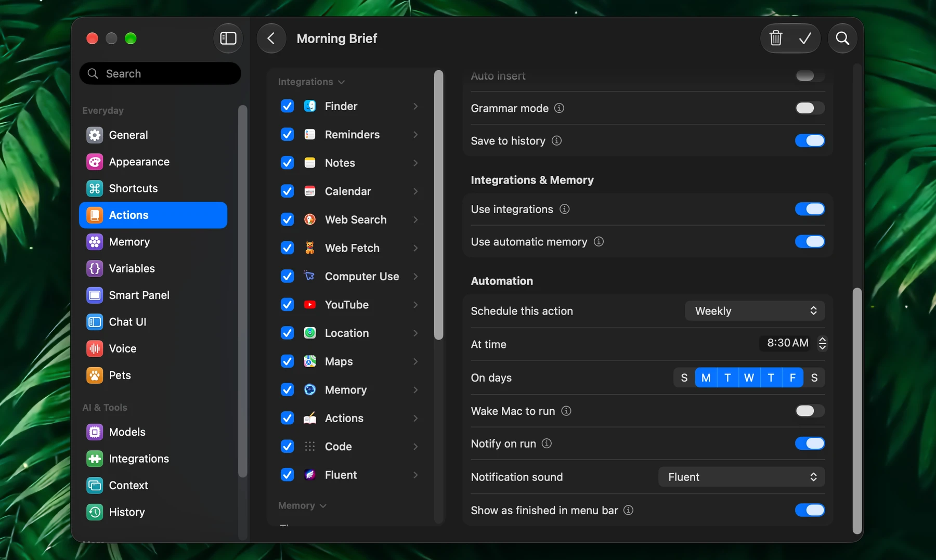
Task: Click the sidebar Search field
Action: (x=160, y=73)
